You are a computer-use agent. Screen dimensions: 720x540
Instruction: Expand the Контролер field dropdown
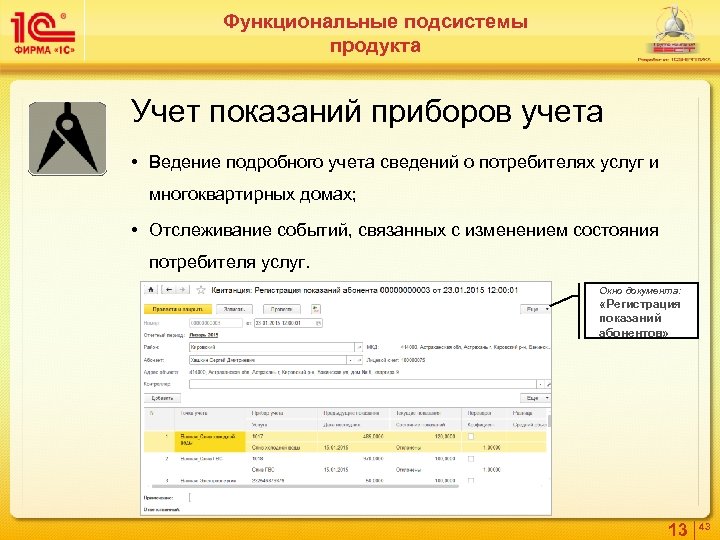pyautogui.click(x=540, y=384)
